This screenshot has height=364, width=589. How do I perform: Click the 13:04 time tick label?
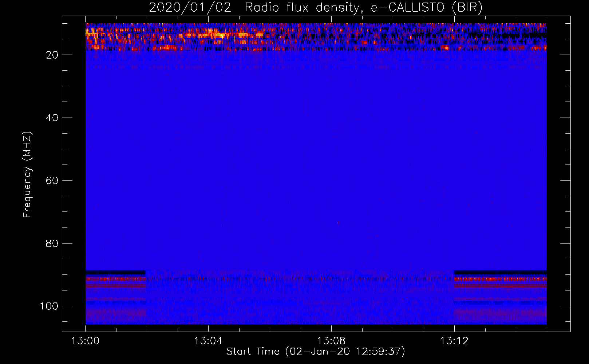(208, 341)
